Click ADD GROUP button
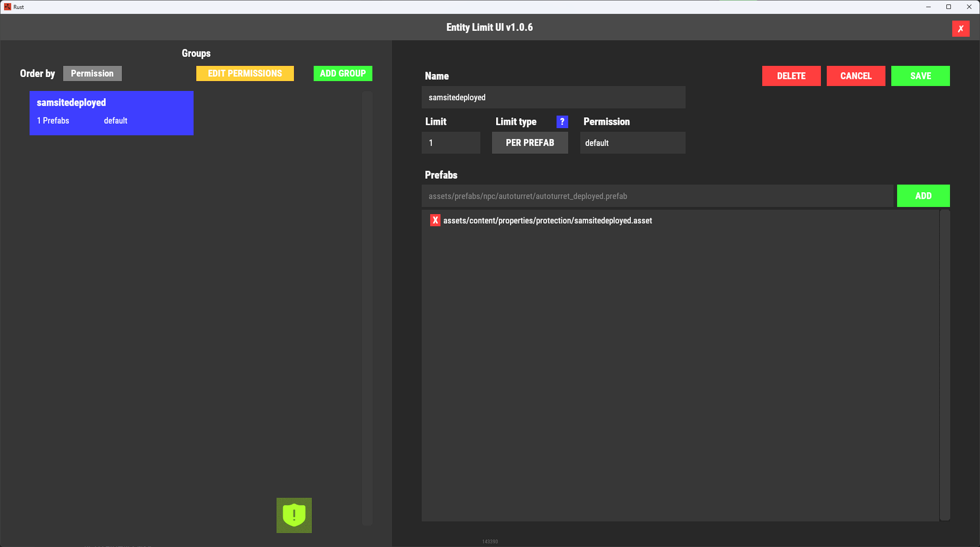 [x=343, y=73]
